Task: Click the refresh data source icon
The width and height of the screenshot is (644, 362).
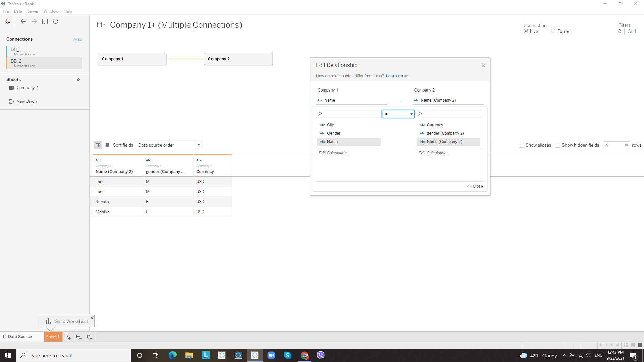Action: [x=56, y=21]
